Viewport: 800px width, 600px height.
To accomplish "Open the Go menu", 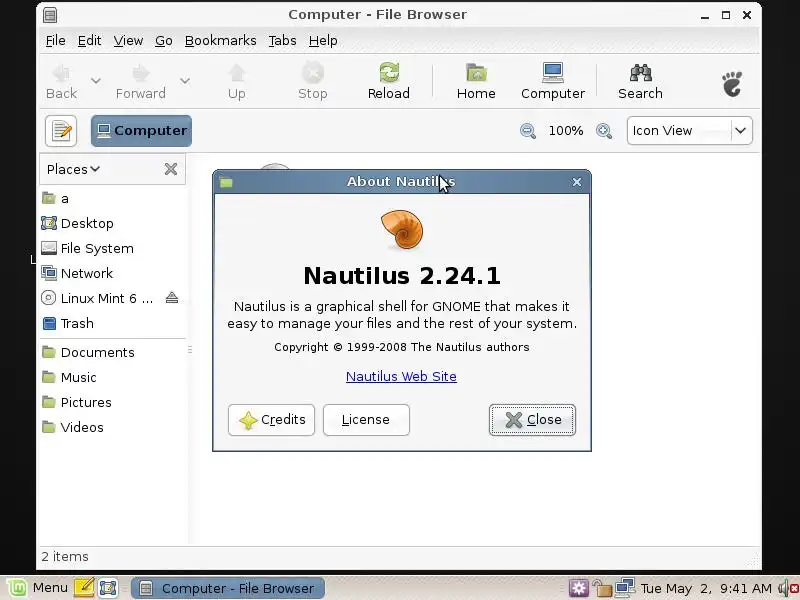I will tap(163, 41).
